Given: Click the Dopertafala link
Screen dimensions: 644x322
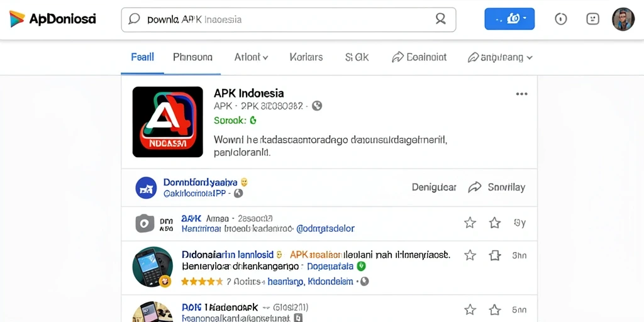Looking at the screenshot, I should 330,266.
